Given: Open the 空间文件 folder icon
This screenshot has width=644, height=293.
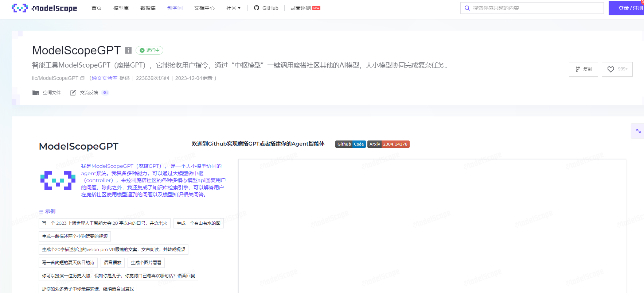Looking at the screenshot, I should coord(35,93).
